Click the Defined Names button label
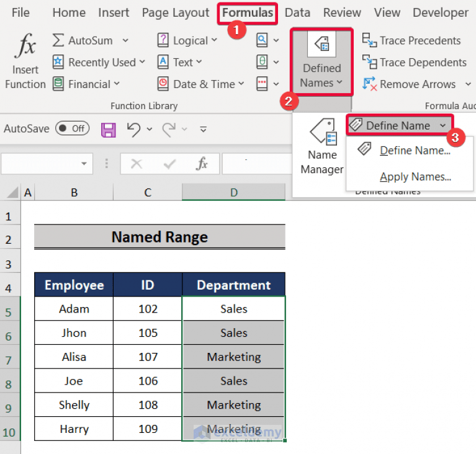476x454 pixels. [x=321, y=76]
